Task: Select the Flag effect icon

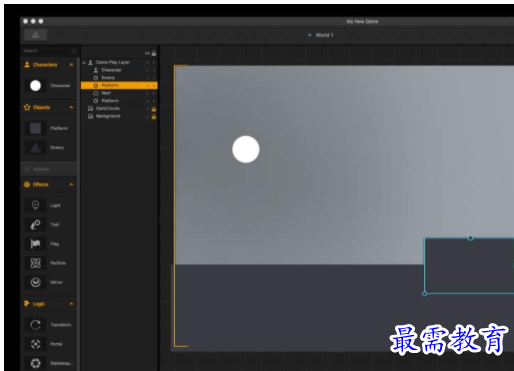Action: pos(35,244)
